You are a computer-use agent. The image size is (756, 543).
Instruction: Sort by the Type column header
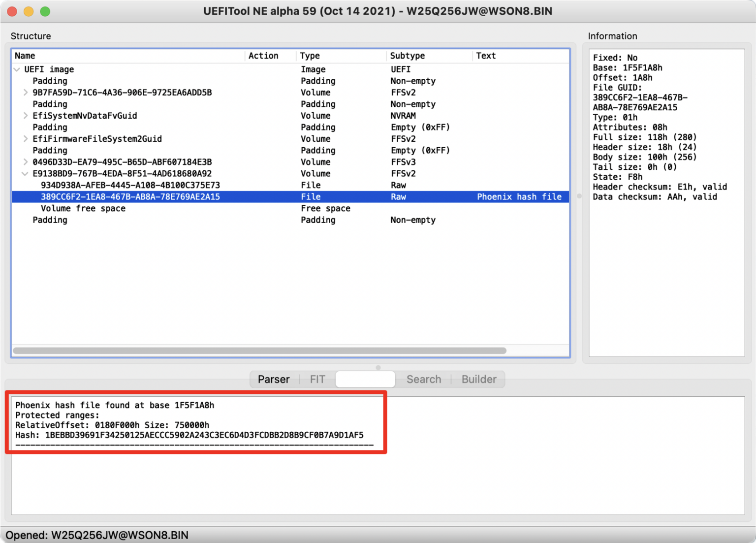click(x=309, y=56)
